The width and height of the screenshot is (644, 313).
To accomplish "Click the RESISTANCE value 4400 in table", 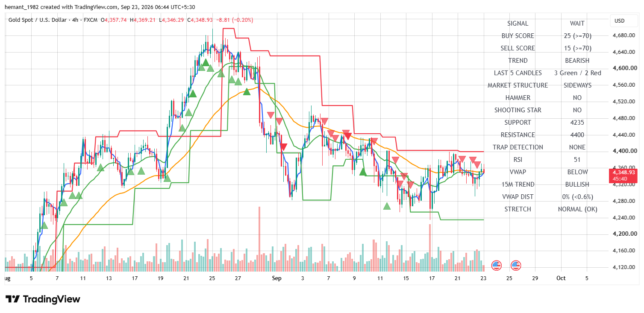I will [577, 135].
